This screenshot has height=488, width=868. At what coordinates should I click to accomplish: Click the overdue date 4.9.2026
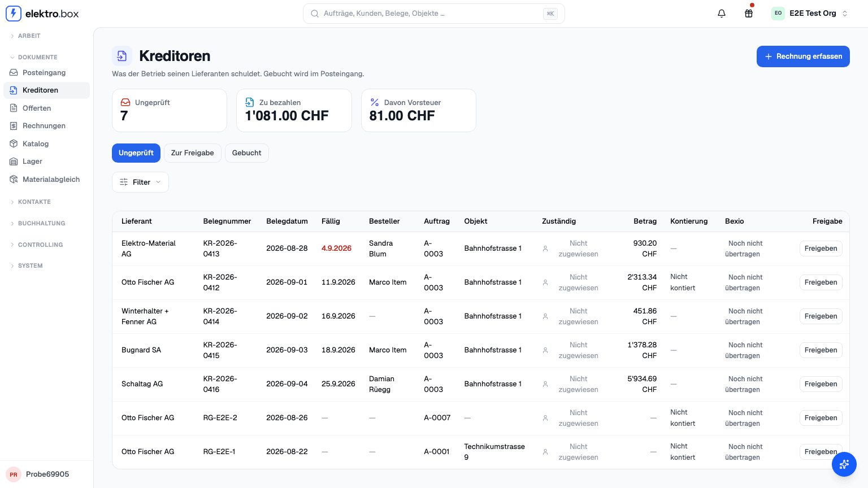[336, 249]
